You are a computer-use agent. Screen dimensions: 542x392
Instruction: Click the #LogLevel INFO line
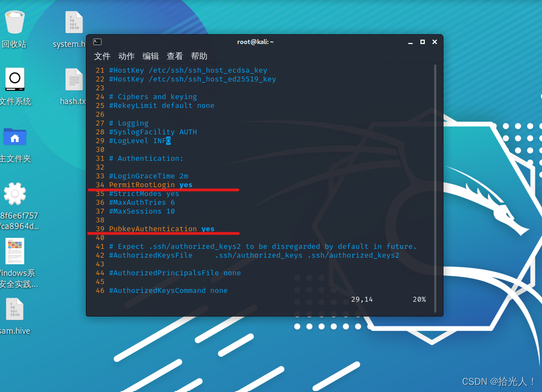[x=139, y=140]
